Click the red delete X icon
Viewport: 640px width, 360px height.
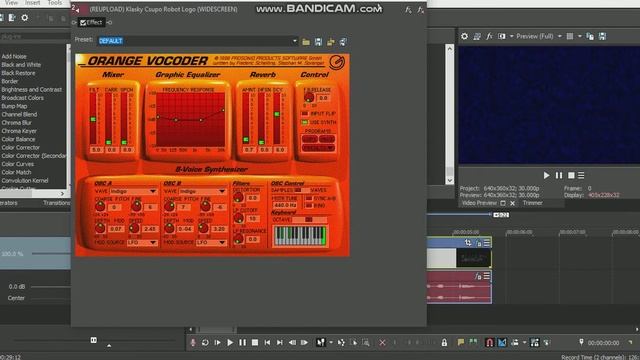click(382, 343)
